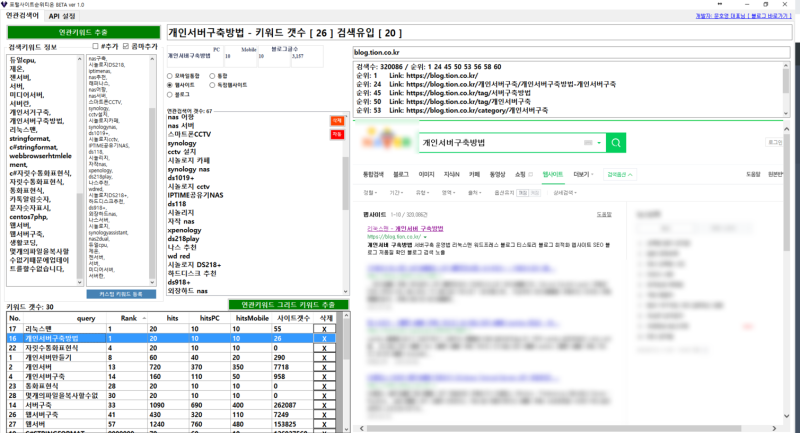Switch to the API 설정 tab

[x=62, y=16]
